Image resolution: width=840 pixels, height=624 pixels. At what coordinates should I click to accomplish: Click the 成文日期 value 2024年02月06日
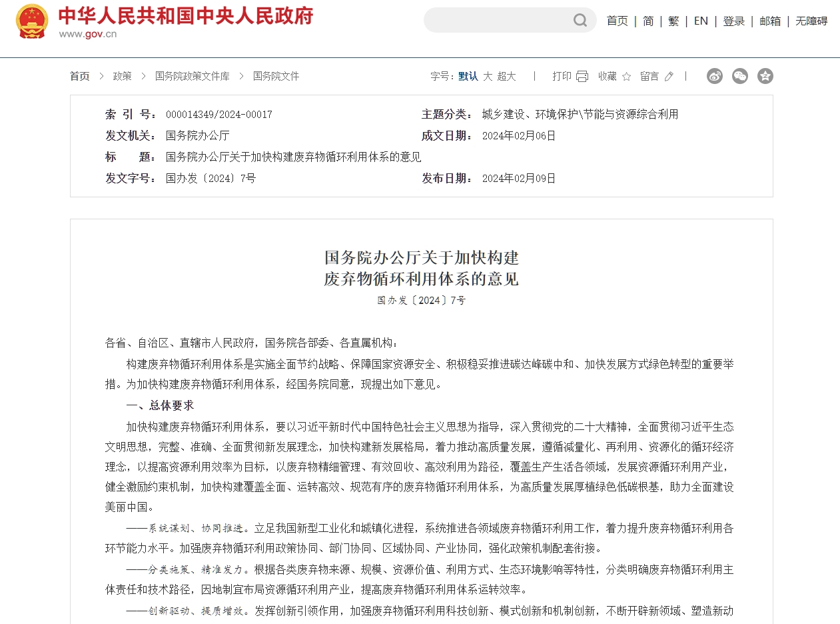pyautogui.click(x=519, y=136)
